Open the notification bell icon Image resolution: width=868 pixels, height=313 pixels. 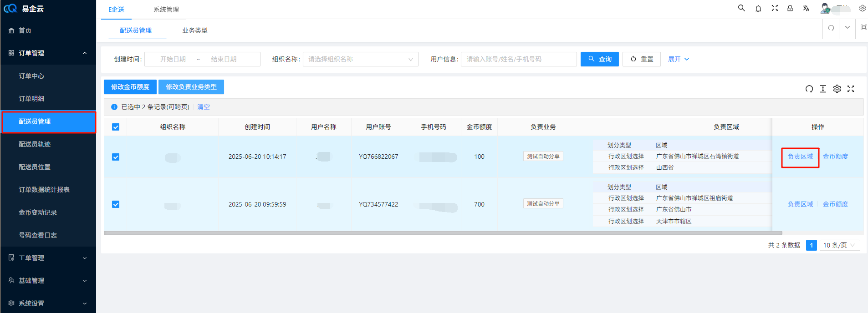pos(758,9)
